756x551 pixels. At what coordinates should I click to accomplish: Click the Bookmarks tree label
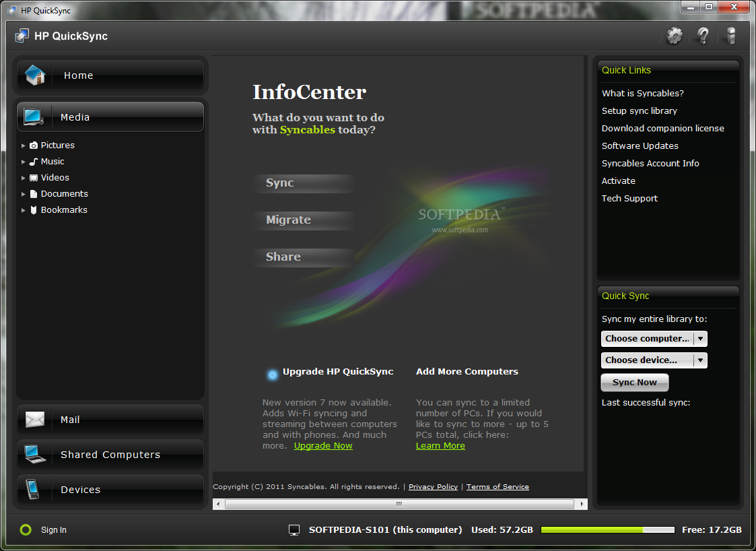pos(64,210)
